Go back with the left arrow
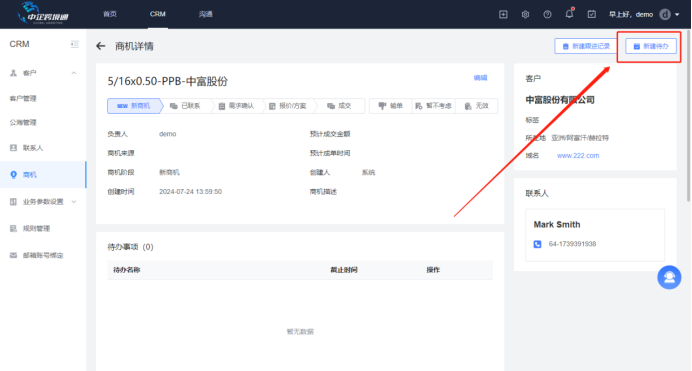 (x=101, y=46)
